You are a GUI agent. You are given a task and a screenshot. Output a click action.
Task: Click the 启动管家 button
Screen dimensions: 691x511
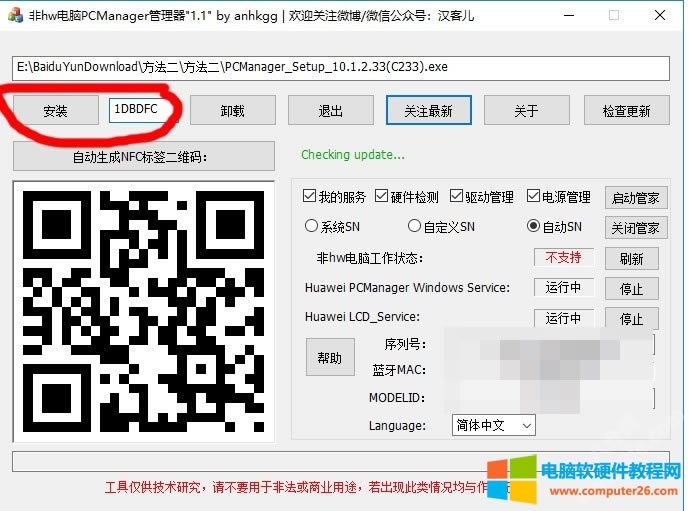636,198
